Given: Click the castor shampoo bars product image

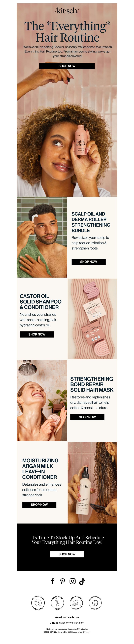Looking at the screenshot, I should point(92,319).
